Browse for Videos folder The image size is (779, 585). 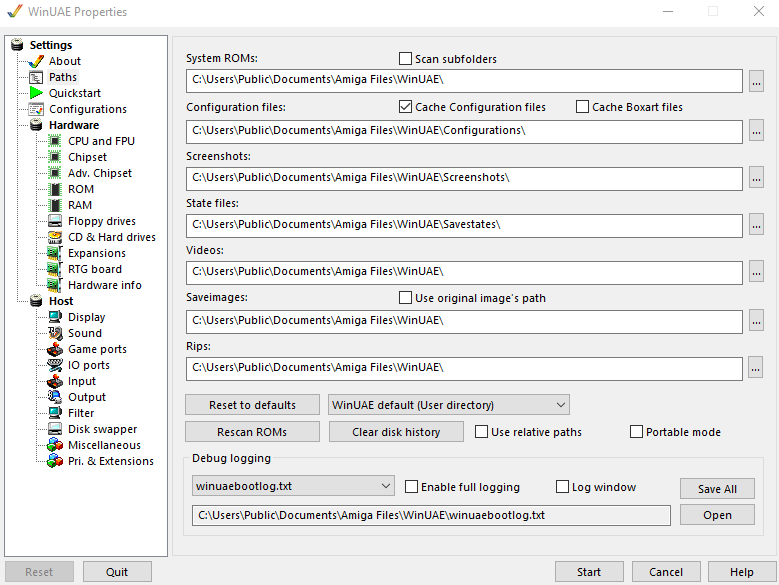[756, 272]
